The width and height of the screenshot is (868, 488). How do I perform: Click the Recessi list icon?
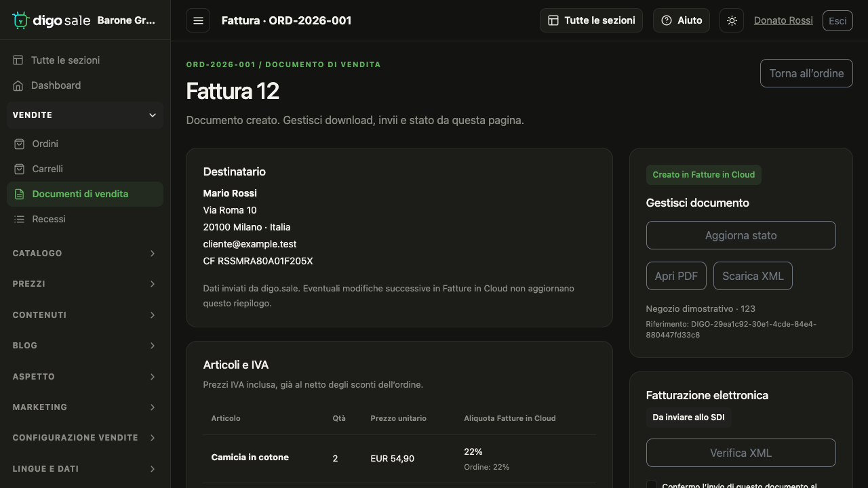pyautogui.click(x=19, y=219)
